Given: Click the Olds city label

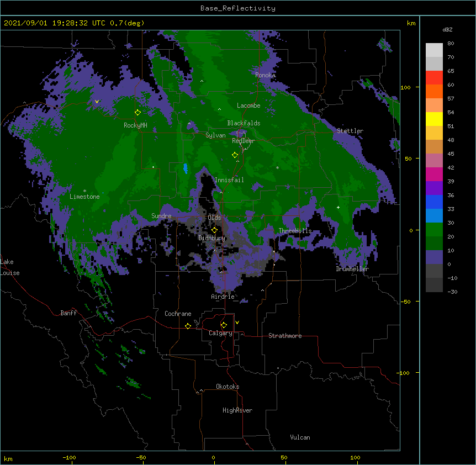Looking at the screenshot, I should coord(214,218).
